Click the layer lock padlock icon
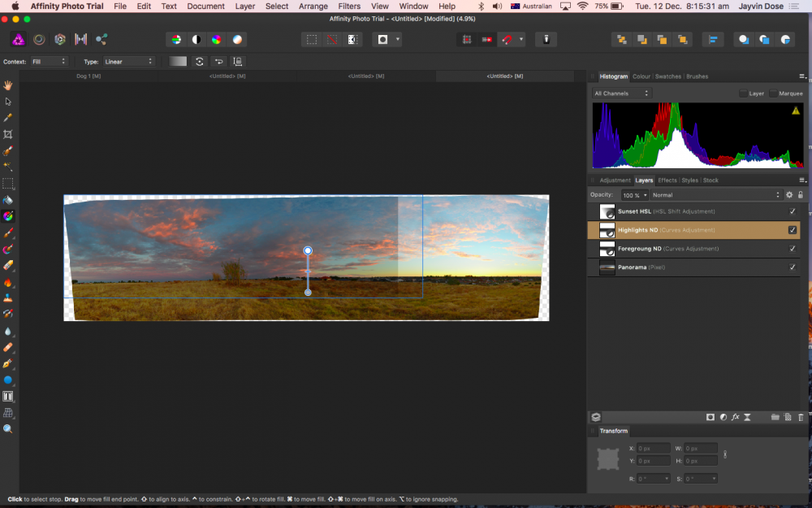 pyautogui.click(x=801, y=195)
